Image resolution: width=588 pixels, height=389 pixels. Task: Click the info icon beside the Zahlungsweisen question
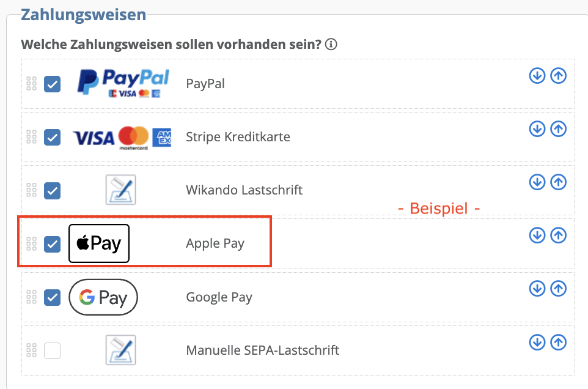331,45
